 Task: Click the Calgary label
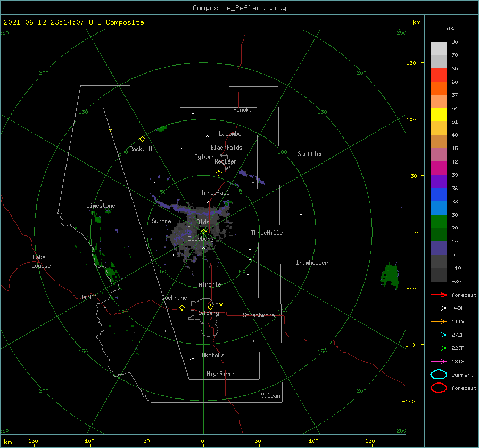(x=208, y=313)
